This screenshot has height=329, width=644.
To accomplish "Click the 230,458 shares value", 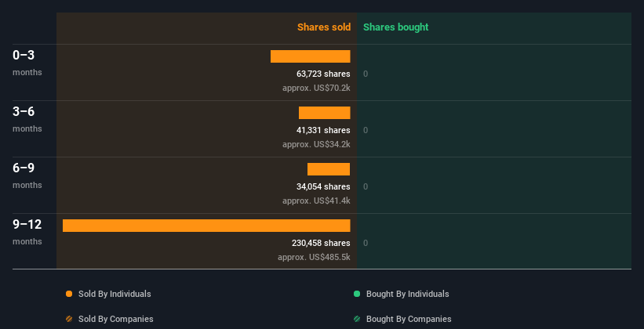I will (321, 244).
